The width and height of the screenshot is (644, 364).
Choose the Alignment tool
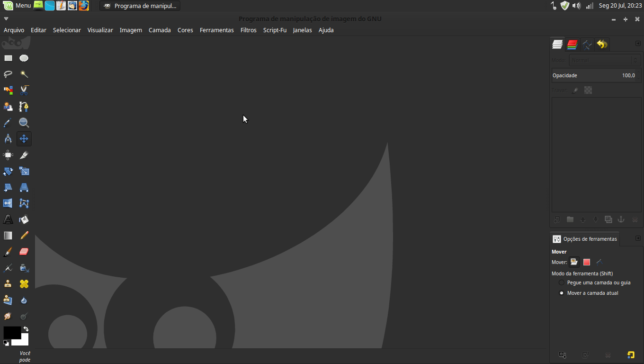[x=8, y=155]
